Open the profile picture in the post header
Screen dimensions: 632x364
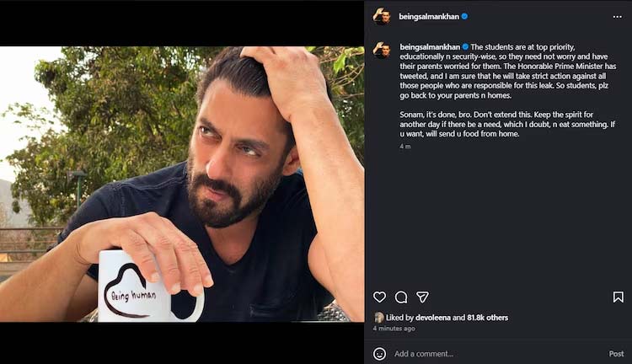[x=381, y=17]
